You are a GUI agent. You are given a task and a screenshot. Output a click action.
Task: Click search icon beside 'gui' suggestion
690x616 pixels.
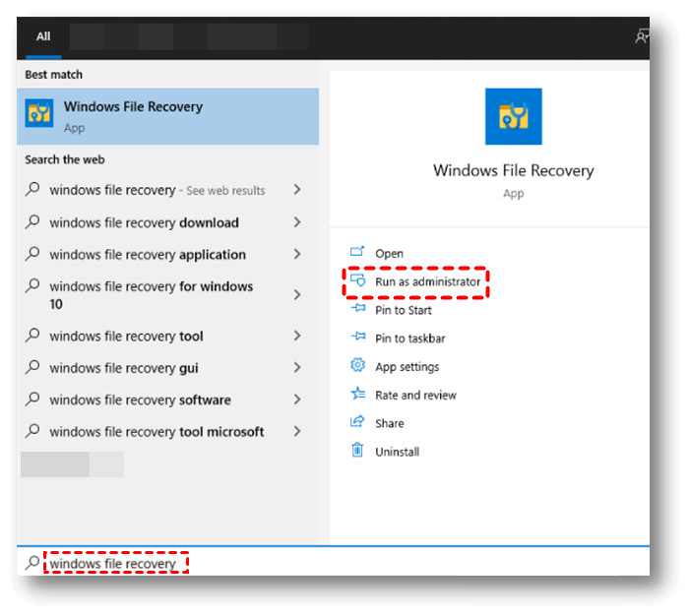pos(32,367)
